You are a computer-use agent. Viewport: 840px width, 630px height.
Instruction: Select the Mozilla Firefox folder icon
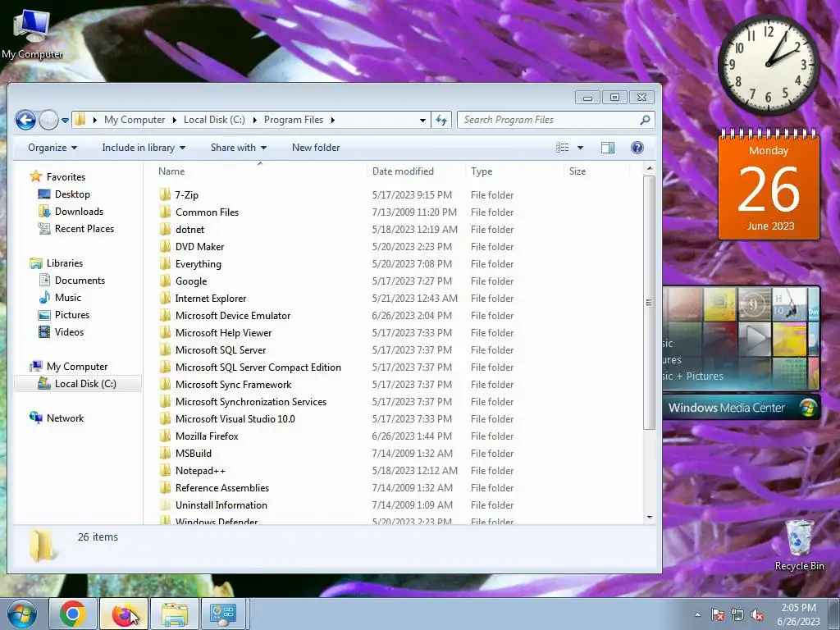(x=166, y=436)
